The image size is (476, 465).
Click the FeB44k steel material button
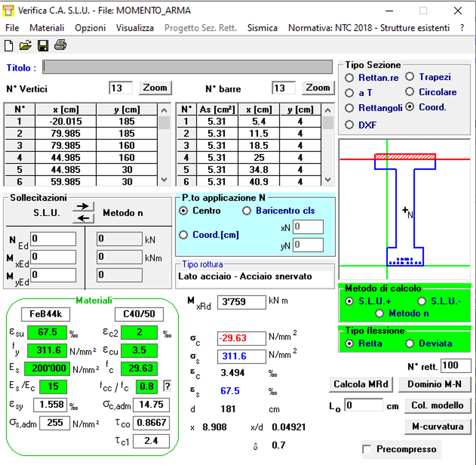[46, 314]
